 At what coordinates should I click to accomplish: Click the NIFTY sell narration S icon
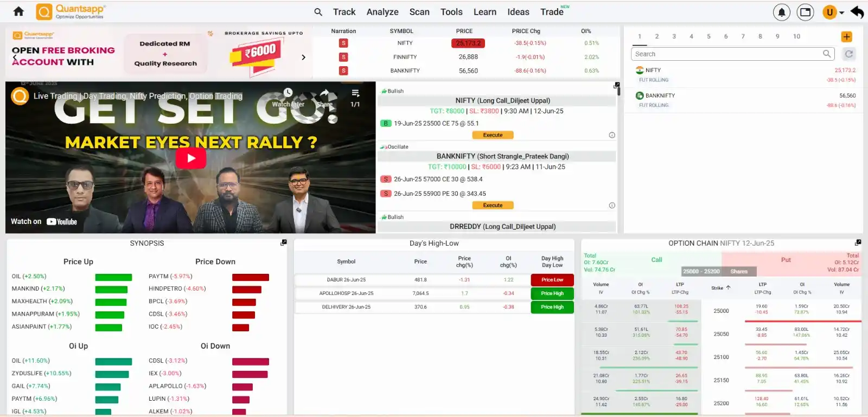coord(343,43)
